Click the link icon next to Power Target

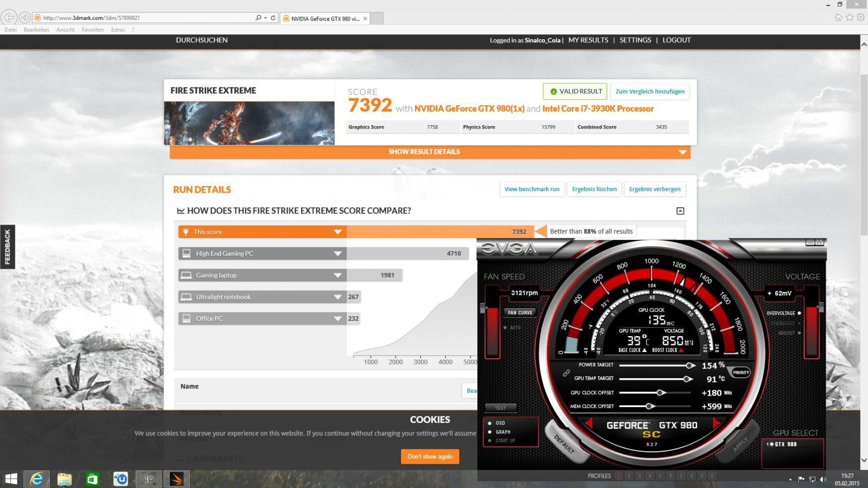(566, 373)
